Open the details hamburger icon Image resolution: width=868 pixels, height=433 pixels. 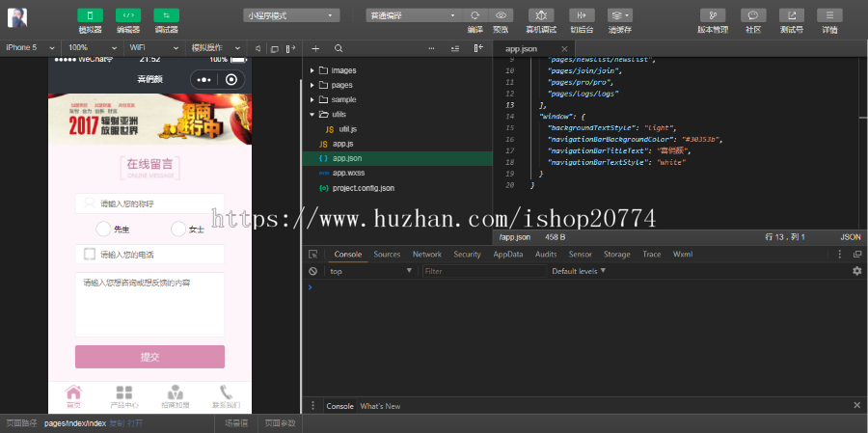tap(829, 15)
